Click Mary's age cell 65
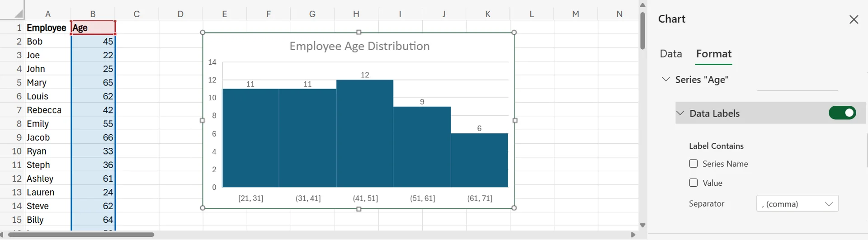Viewport: 868px width, 240px height. pyautogui.click(x=93, y=83)
